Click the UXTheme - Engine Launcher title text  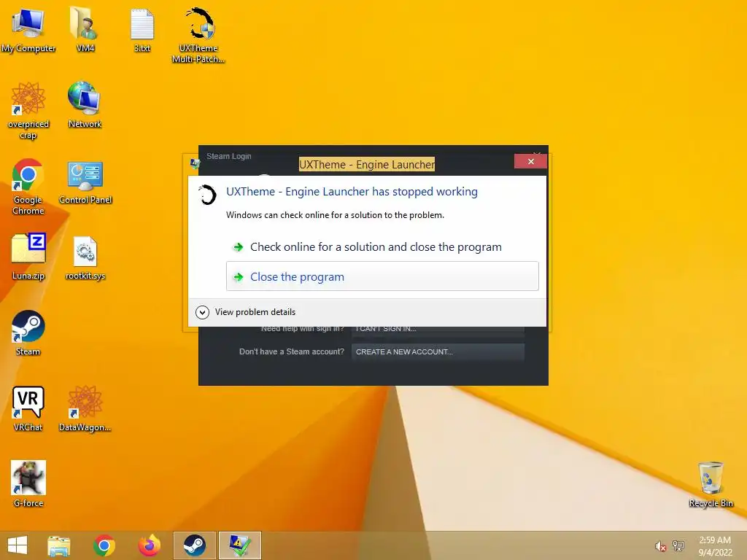click(367, 164)
